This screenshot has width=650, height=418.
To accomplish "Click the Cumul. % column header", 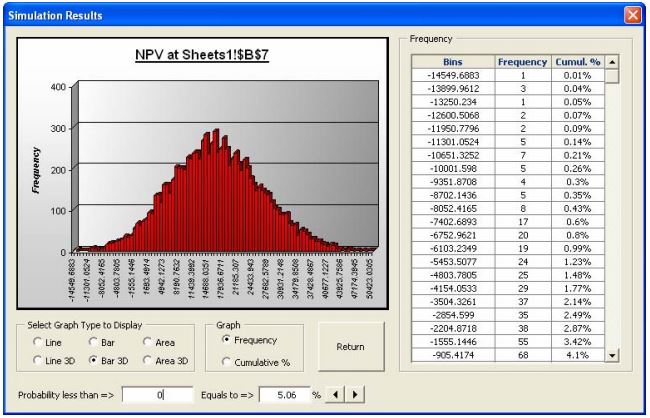I will click(x=578, y=62).
